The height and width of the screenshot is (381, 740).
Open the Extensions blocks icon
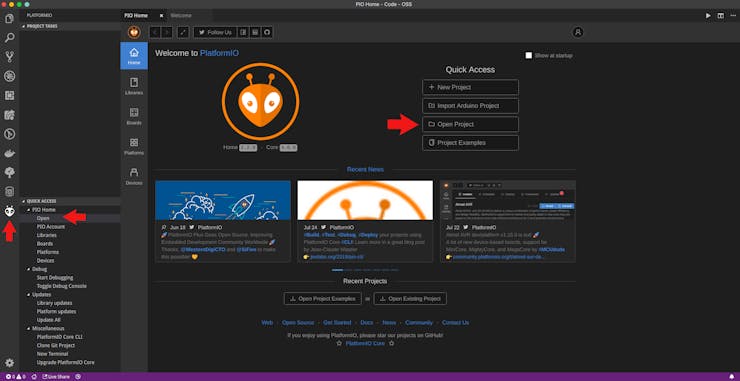[x=9, y=95]
